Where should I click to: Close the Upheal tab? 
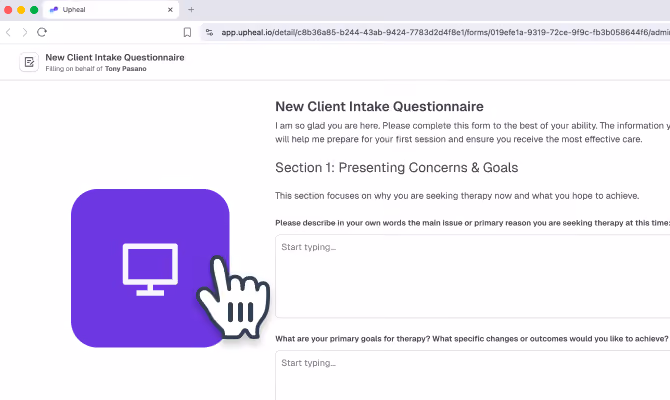170,9
